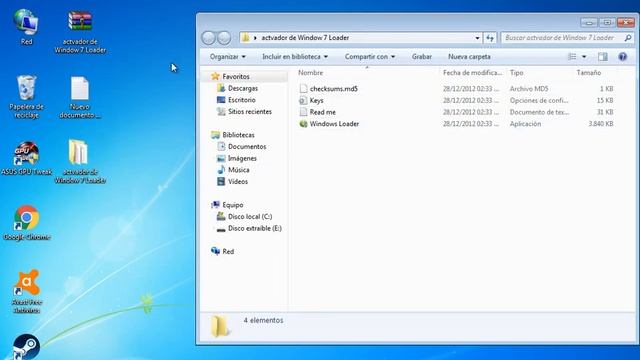Refresh the folder with address bar button
Image resolution: width=640 pixels, height=360 pixels.
490,38
